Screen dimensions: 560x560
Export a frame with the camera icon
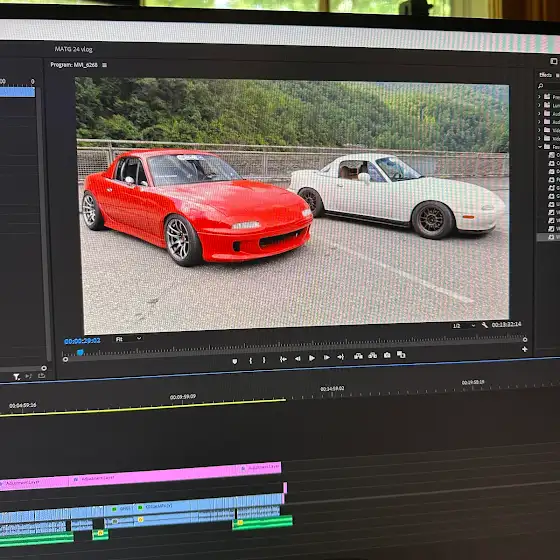coord(387,355)
